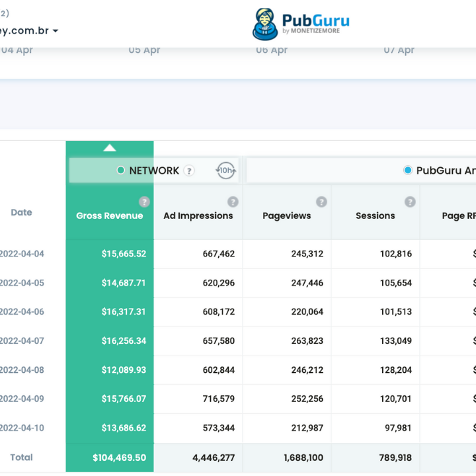Toggle the NETWORK radio indicator
Screen dimensions: 476x476
(x=120, y=171)
